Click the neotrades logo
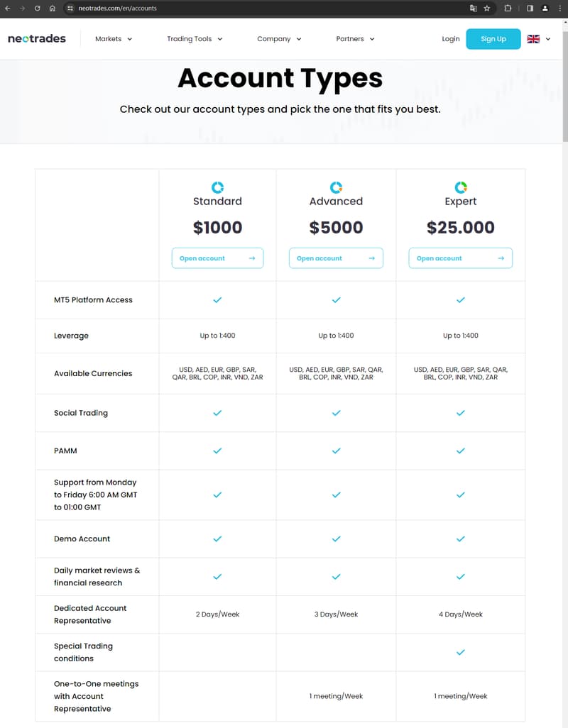The image size is (568, 728). [x=37, y=38]
